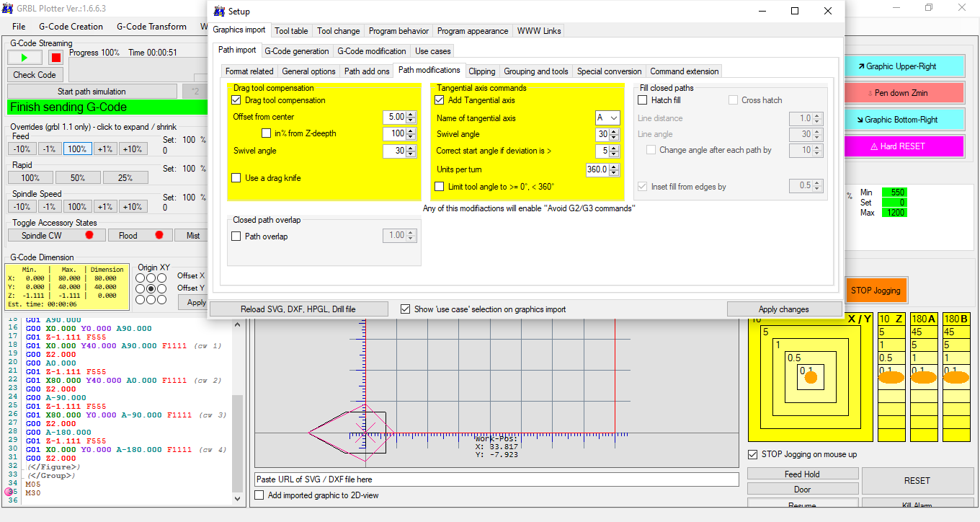Click the Apply changes button
The height and width of the screenshot is (522, 980).
[783, 309]
